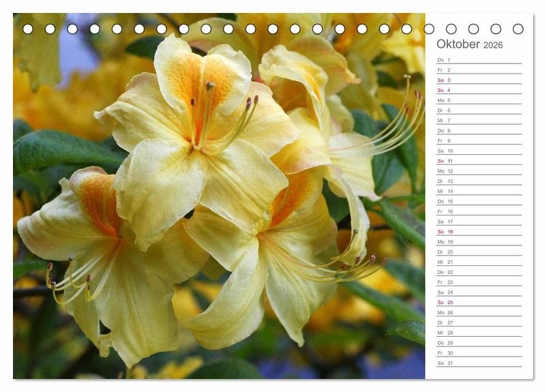The height and width of the screenshot is (392, 546).
Task: Click the last binding hole at top right
Action: (x=518, y=29)
